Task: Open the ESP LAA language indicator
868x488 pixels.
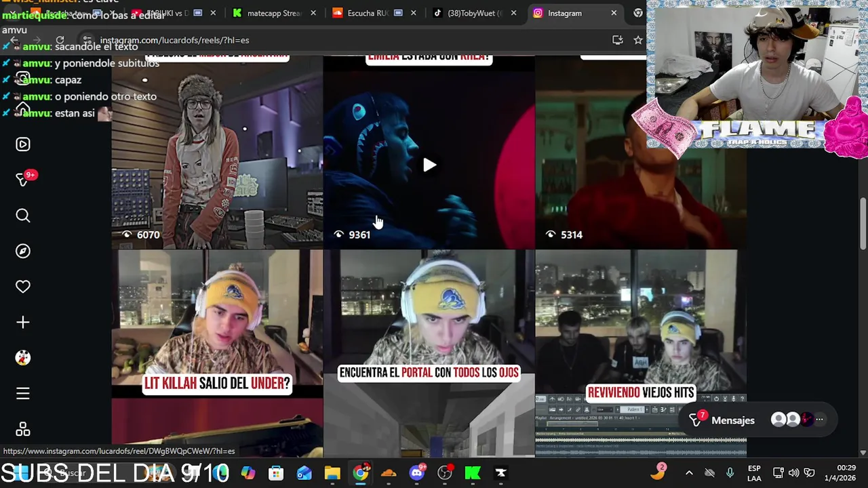Action: [x=754, y=473]
